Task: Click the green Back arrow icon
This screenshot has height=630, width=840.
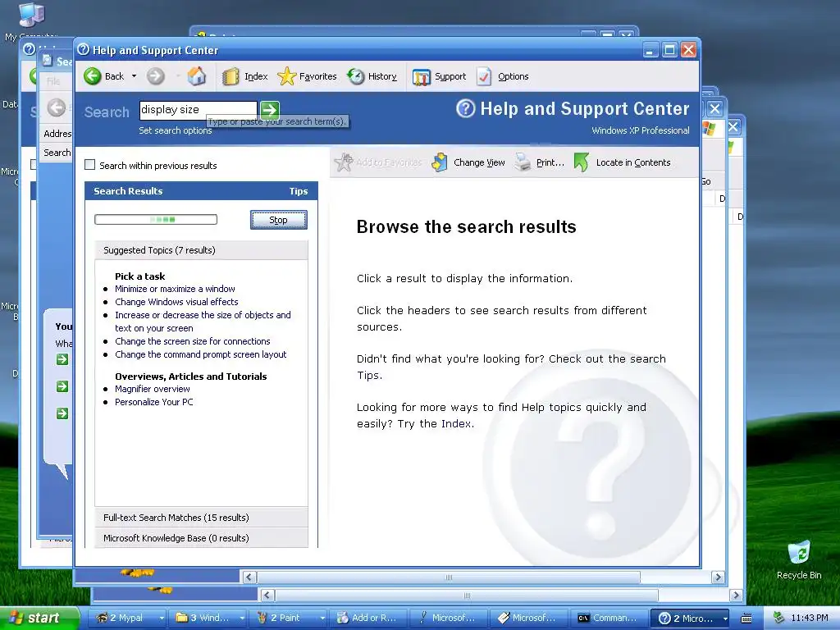Action: (x=92, y=76)
